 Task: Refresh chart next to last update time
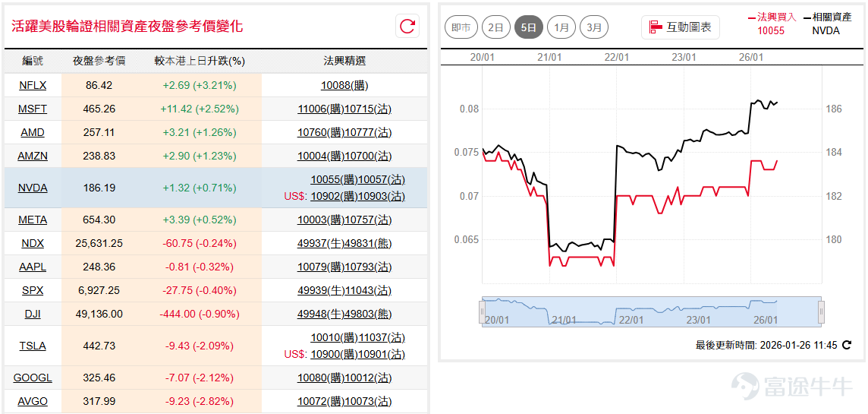(x=847, y=346)
